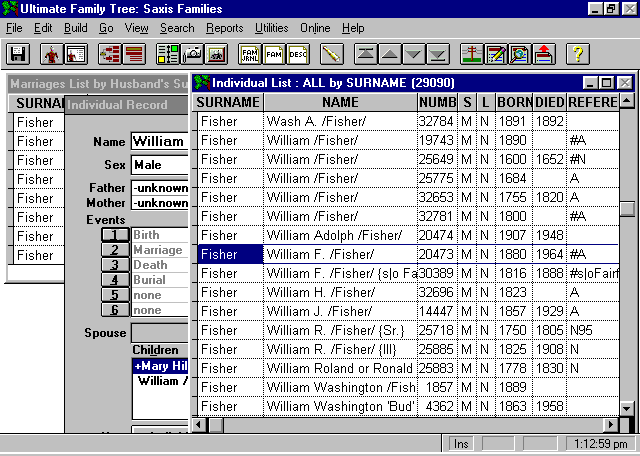
Task: Click the camera multimedia icon
Action: tap(192, 54)
